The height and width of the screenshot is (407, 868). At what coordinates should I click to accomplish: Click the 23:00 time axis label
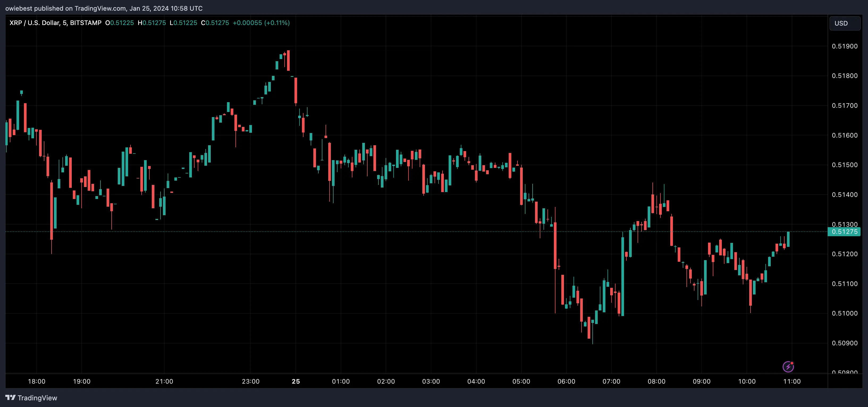(251, 381)
